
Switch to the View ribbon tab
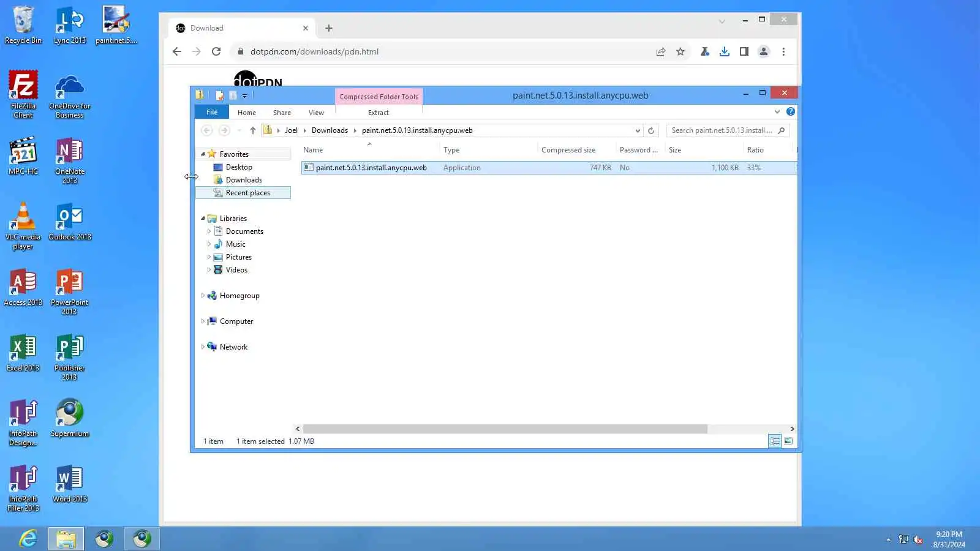[x=316, y=113]
